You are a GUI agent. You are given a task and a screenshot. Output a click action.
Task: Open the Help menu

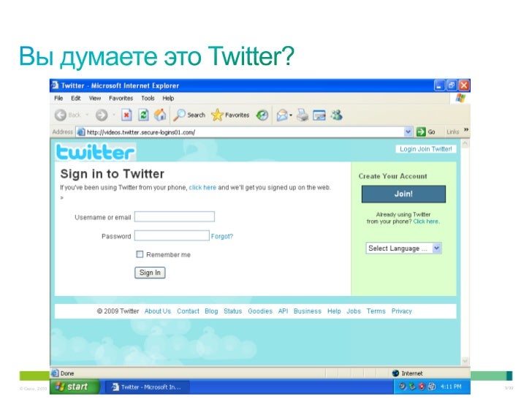click(168, 98)
